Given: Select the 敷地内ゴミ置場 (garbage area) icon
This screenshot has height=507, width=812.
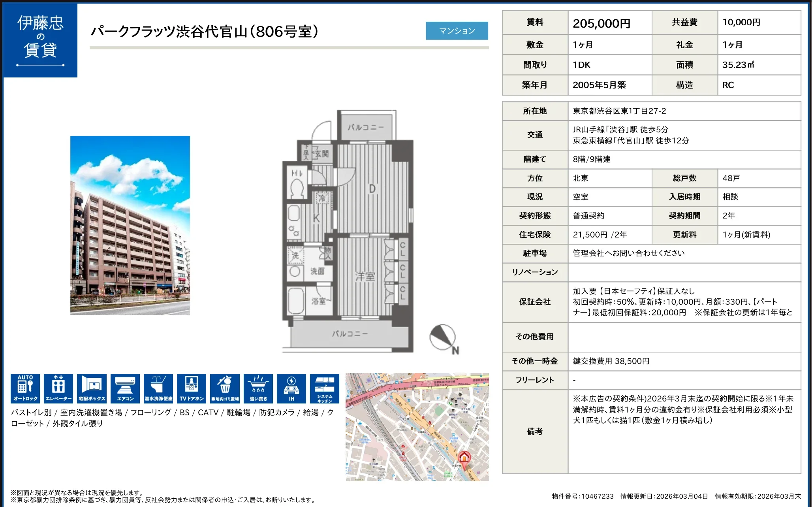Looking at the screenshot, I should tap(224, 388).
